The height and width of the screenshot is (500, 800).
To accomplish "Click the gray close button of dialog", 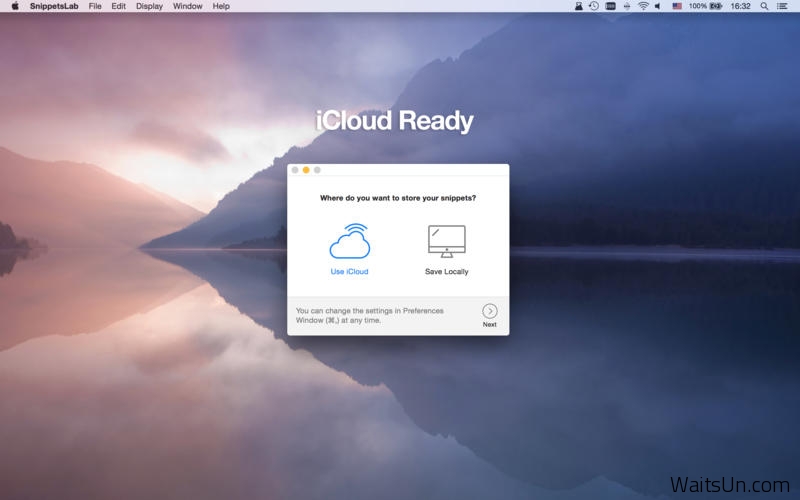I will (295, 170).
